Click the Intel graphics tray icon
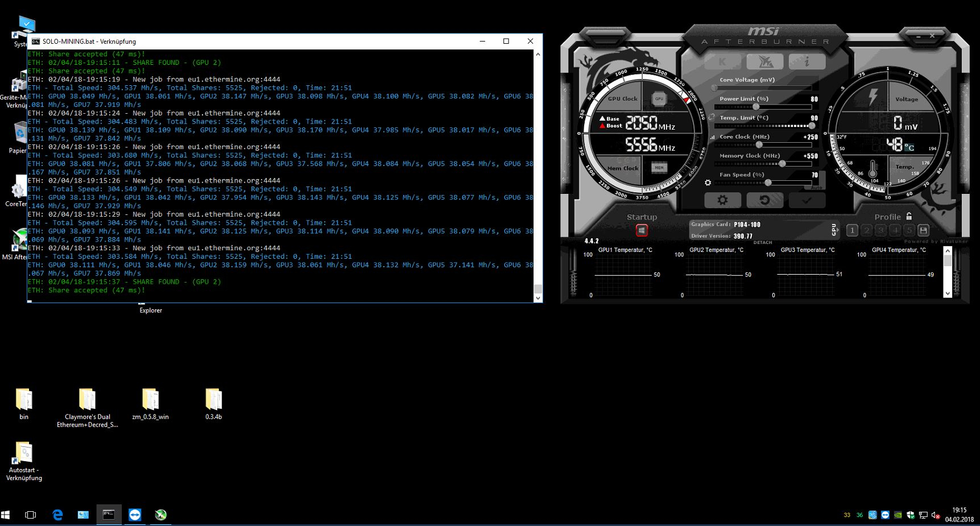980x526 pixels. tap(873, 515)
